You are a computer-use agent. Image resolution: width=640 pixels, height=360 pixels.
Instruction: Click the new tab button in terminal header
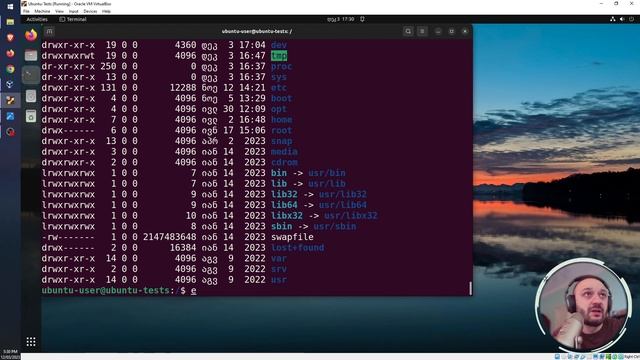[49, 31]
